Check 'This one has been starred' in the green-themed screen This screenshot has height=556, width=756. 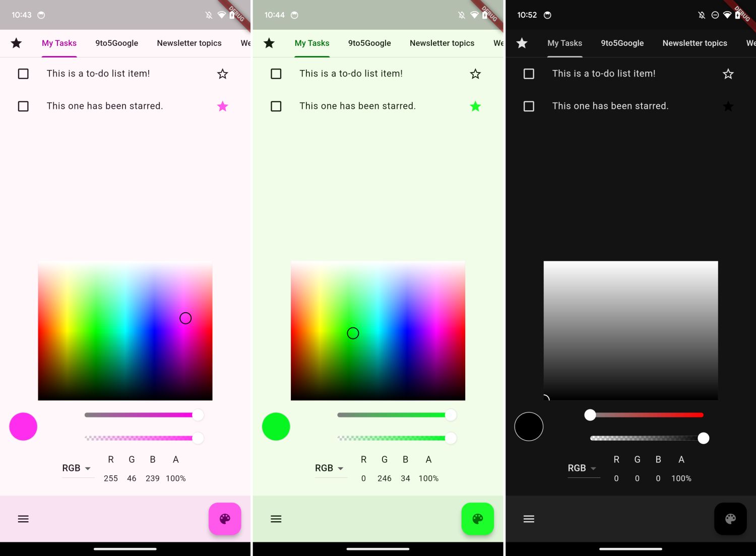pyautogui.click(x=276, y=106)
